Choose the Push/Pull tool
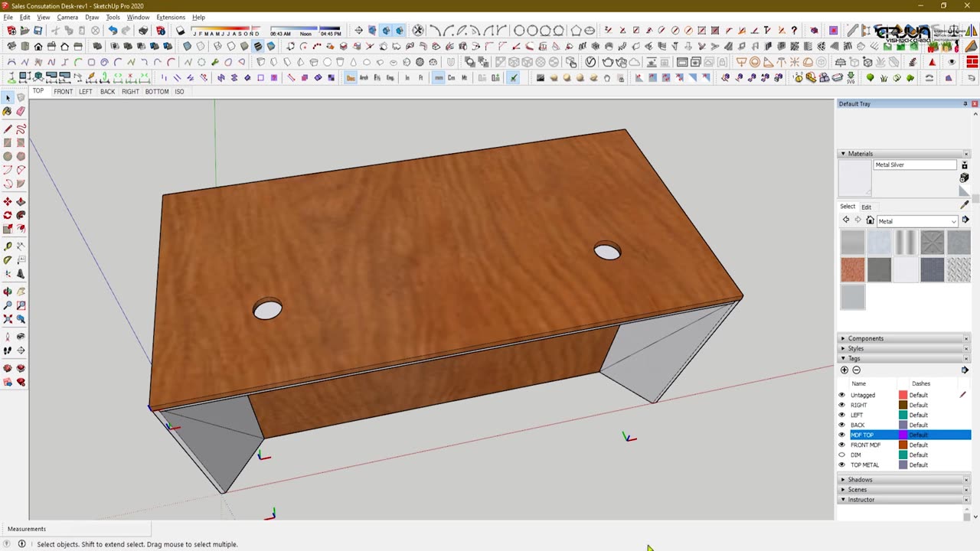Viewport: 980px width, 551px height. (x=21, y=202)
